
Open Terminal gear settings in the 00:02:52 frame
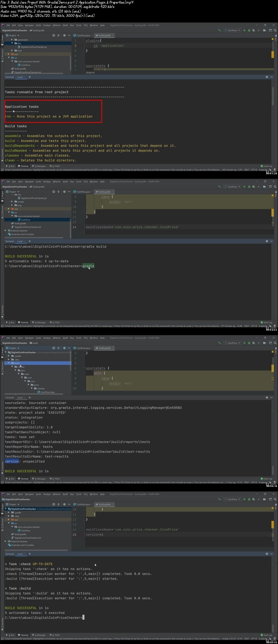tap(267, 241)
